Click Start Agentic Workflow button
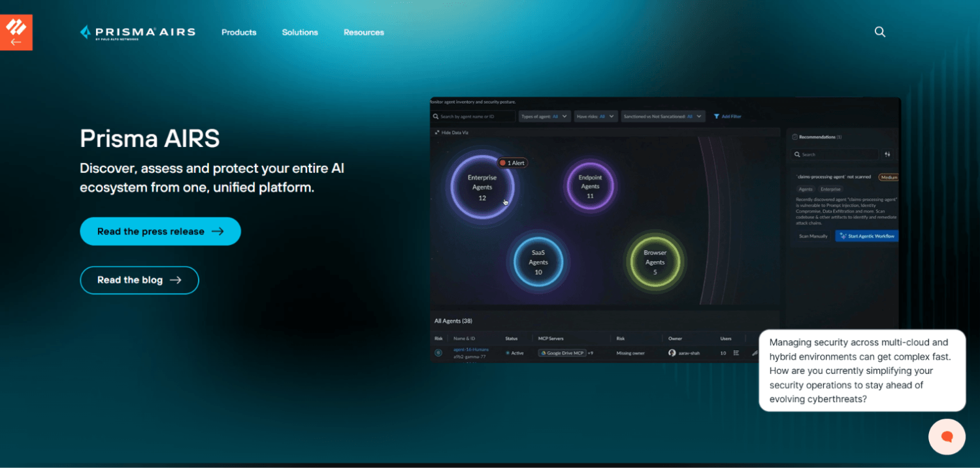The image size is (980, 468). click(x=867, y=236)
